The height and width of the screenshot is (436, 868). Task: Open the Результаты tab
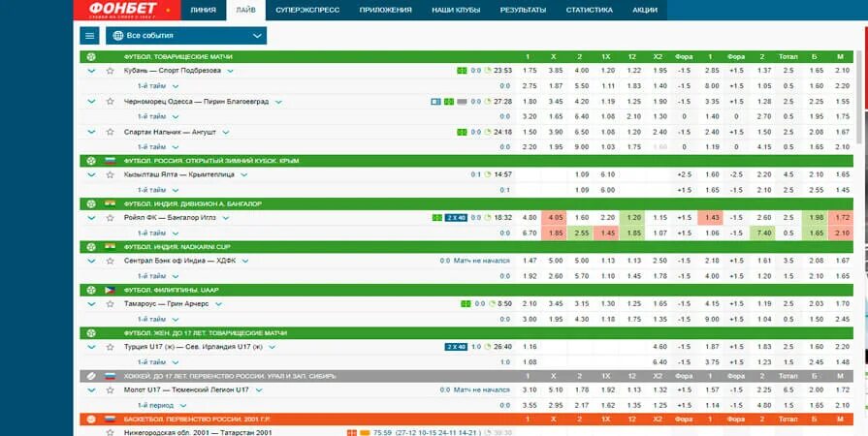click(x=523, y=10)
